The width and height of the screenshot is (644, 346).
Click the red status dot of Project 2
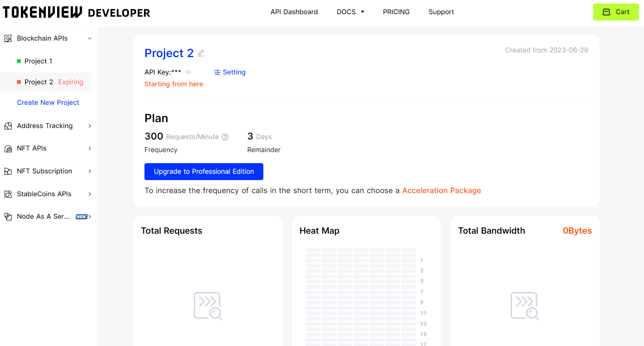click(x=19, y=82)
